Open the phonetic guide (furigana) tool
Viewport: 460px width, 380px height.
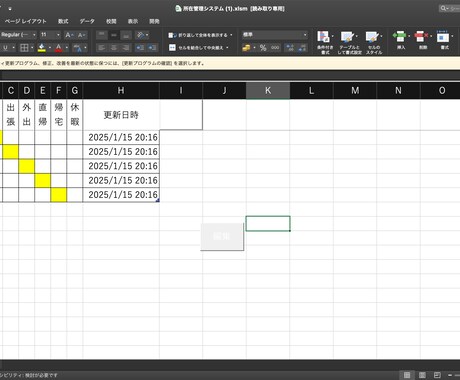pos(77,48)
